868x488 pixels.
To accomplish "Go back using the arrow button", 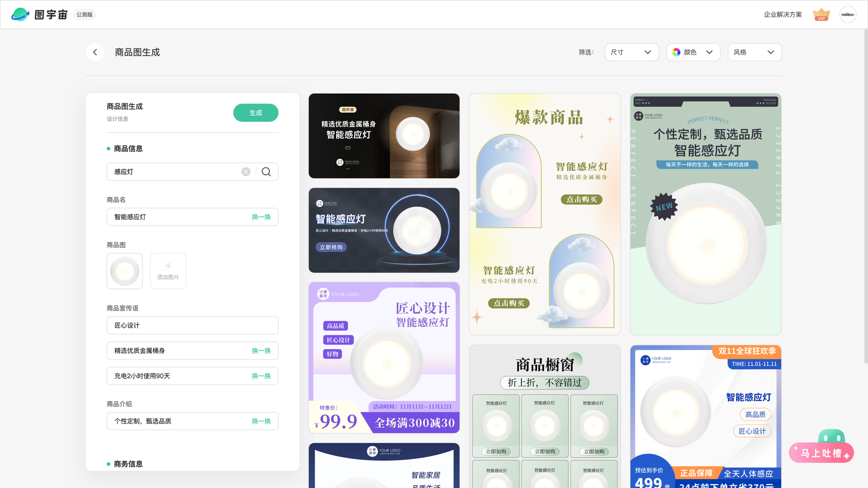I will click(x=95, y=52).
